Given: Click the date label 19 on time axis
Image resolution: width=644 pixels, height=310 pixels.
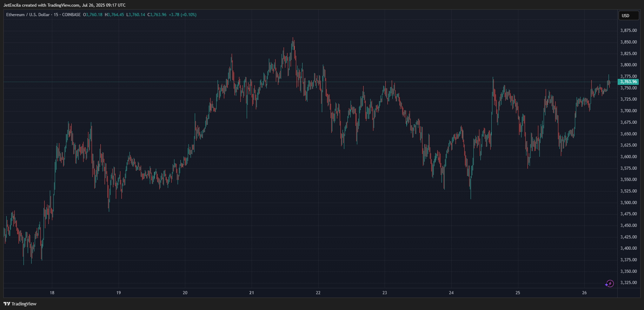Looking at the screenshot, I should (x=119, y=292).
